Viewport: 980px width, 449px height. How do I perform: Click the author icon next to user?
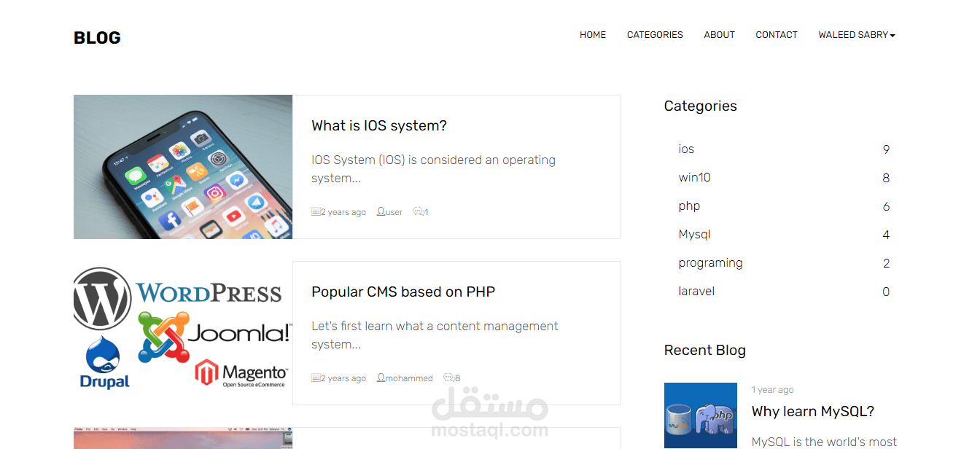pyautogui.click(x=381, y=212)
